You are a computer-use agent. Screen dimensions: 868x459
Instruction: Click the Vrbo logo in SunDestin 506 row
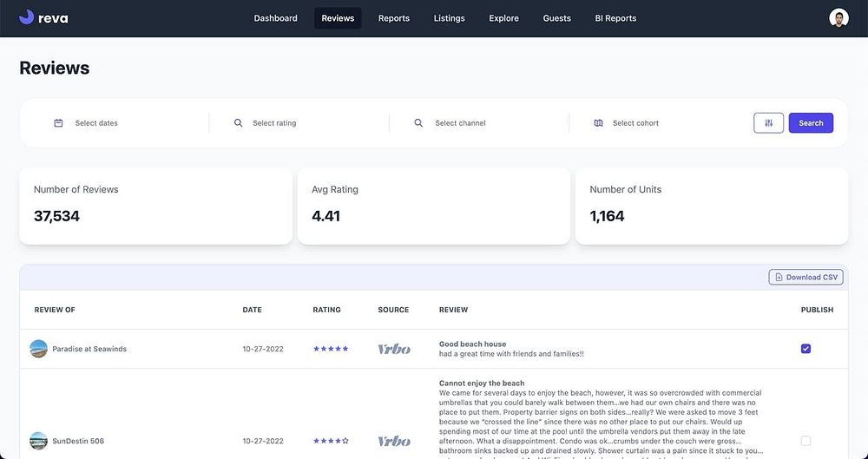[394, 442]
